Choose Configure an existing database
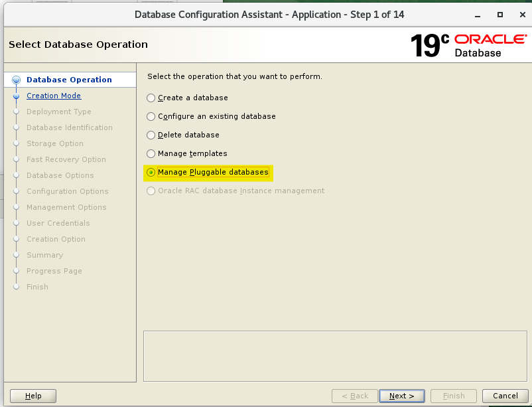Viewport: 532px width, 407px height. (211, 117)
